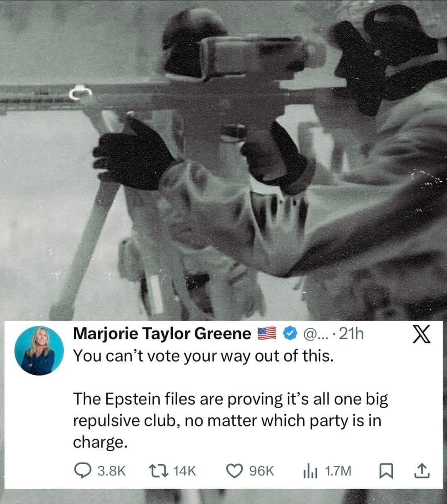This screenshot has height=504, width=447.
Task: Click the 1.7M views count
Action: tap(338, 471)
